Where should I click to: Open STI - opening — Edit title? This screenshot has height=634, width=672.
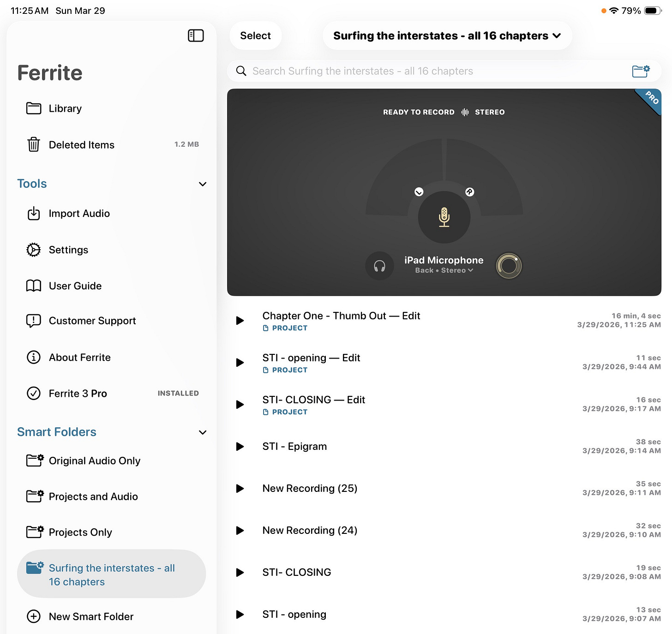(x=311, y=358)
